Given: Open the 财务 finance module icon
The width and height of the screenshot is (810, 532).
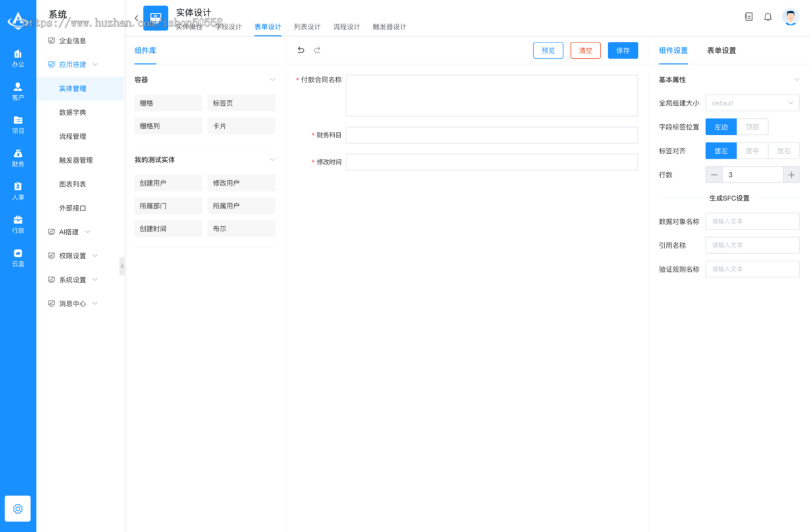Looking at the screenshot, I should click(x=18, y=158).
